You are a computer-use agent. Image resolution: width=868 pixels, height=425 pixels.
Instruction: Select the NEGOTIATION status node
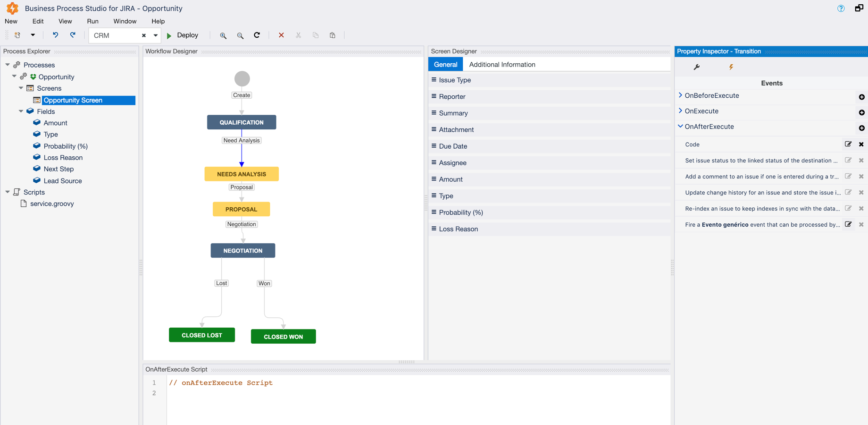point(243,251)
